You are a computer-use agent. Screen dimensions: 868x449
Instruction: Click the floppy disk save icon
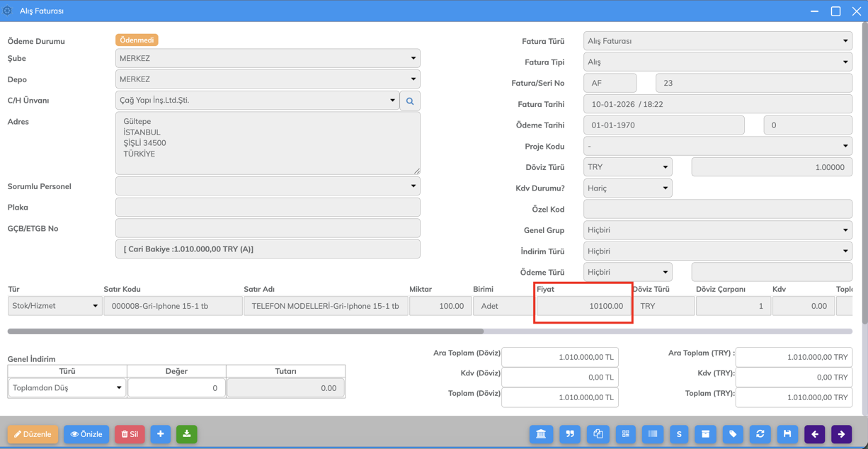pyautogui.click(x=787, y=434)
